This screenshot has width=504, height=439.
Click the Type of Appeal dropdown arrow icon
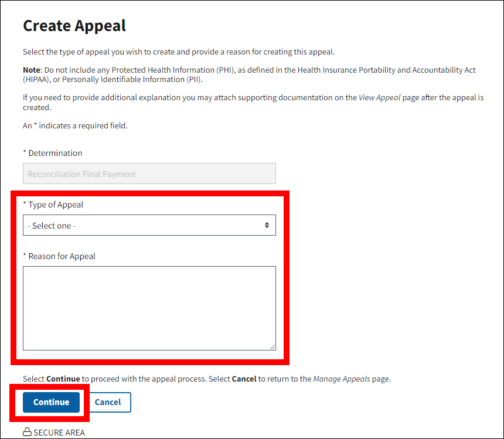pyautogui.click(x=267, y=225)
